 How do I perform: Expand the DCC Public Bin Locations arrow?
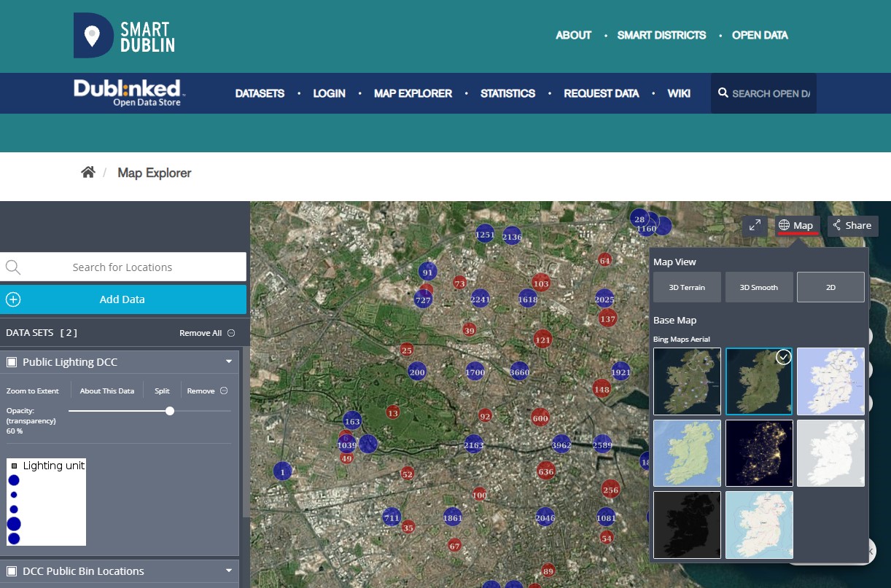pos(229,571)
